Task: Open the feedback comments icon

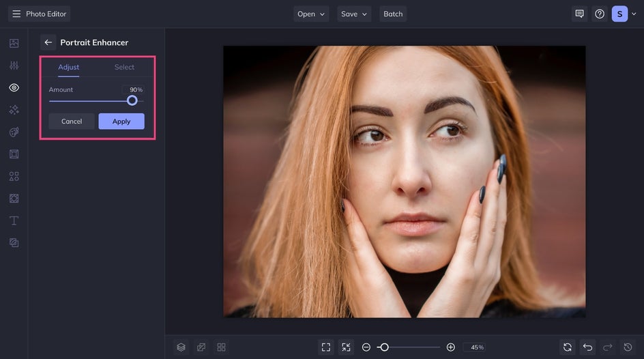Action: 579,14
